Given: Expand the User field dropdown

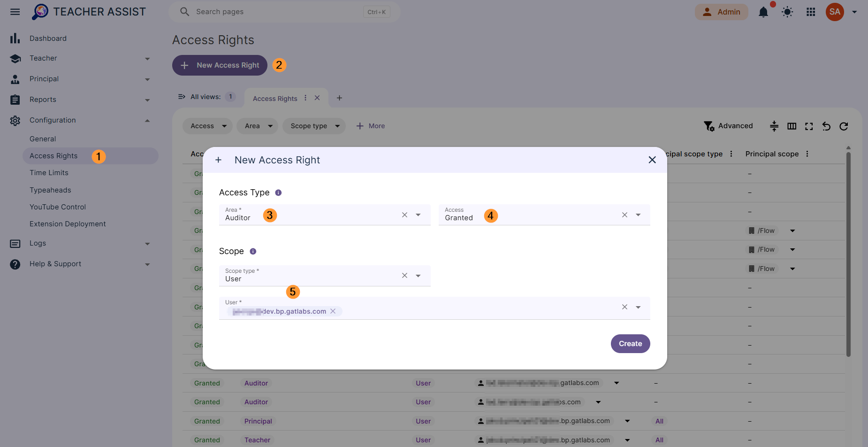Looking at the screenshot, I should pos(638,307).
